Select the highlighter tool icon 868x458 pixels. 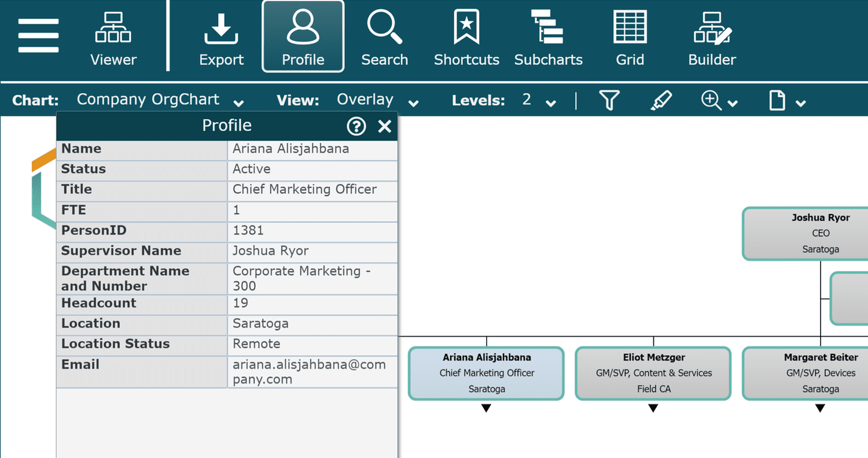660,101
